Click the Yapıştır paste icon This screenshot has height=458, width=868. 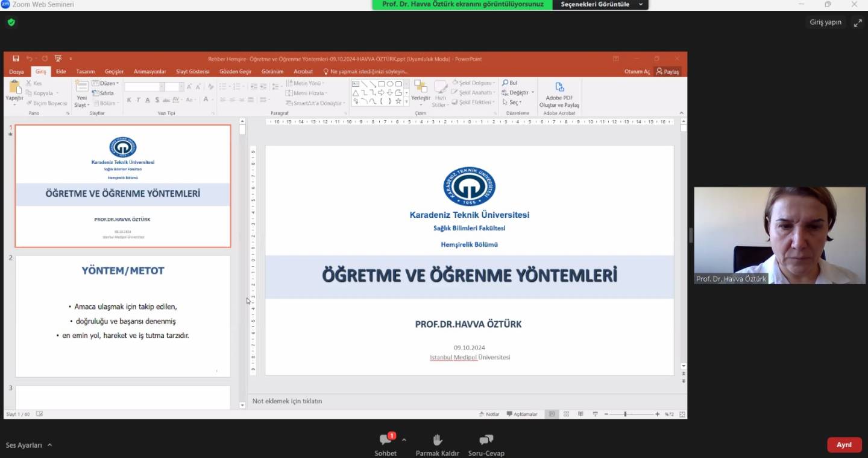pos(14,87)
